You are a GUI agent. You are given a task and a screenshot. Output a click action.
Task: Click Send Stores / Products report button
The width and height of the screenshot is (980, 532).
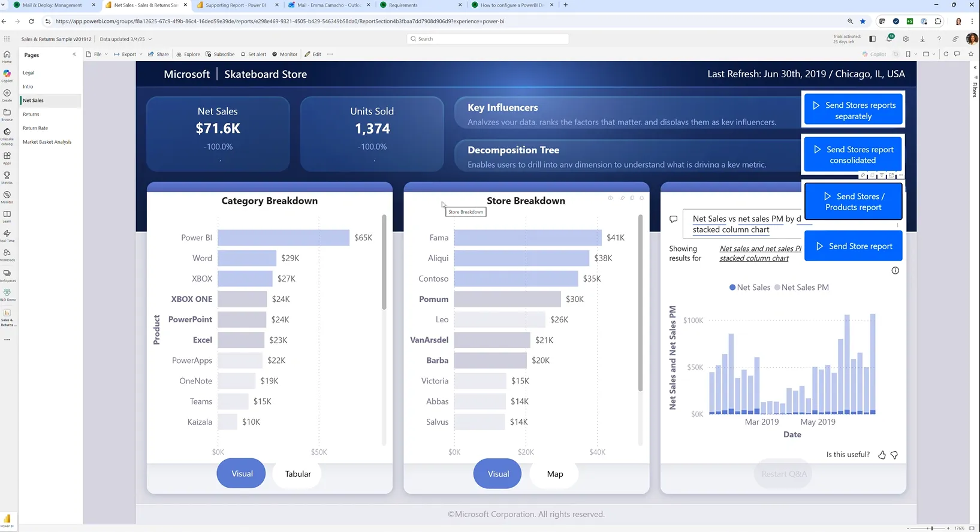pyautogui.click(x=853, y=201)
